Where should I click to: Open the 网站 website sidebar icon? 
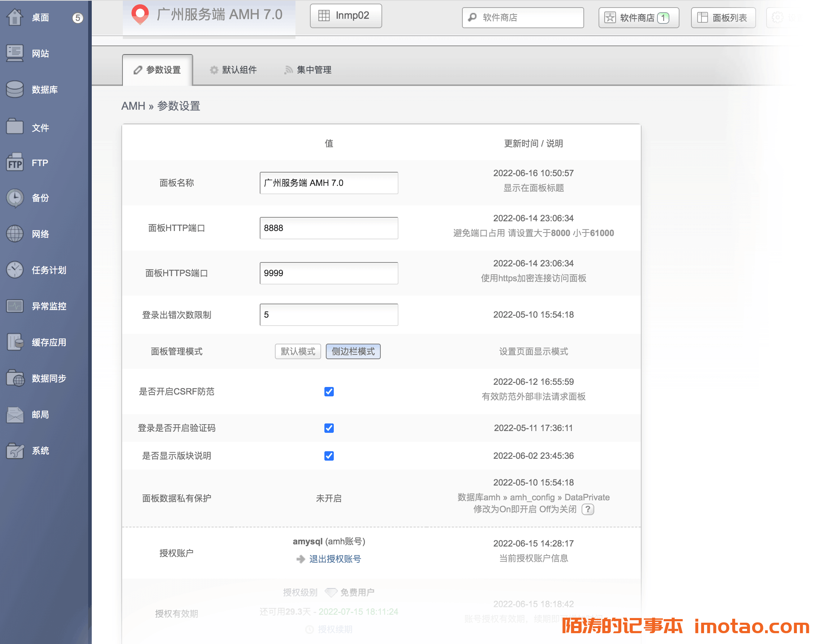[x=15, y=53]
